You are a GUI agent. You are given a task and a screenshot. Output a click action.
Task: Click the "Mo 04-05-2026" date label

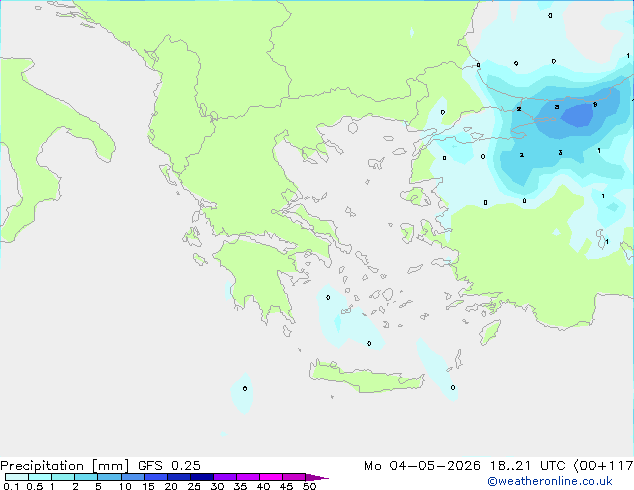click(423, 466)
